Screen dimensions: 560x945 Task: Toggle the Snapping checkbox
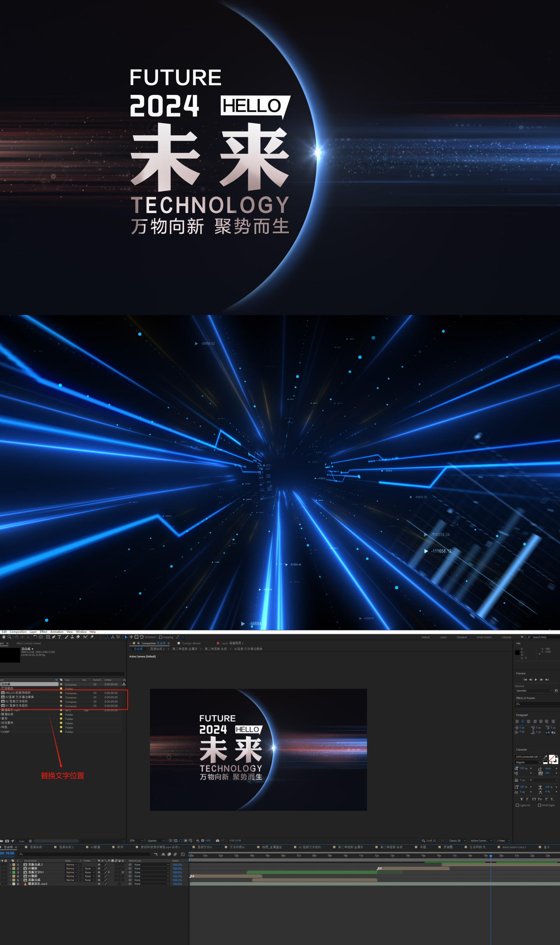point(161,637)
